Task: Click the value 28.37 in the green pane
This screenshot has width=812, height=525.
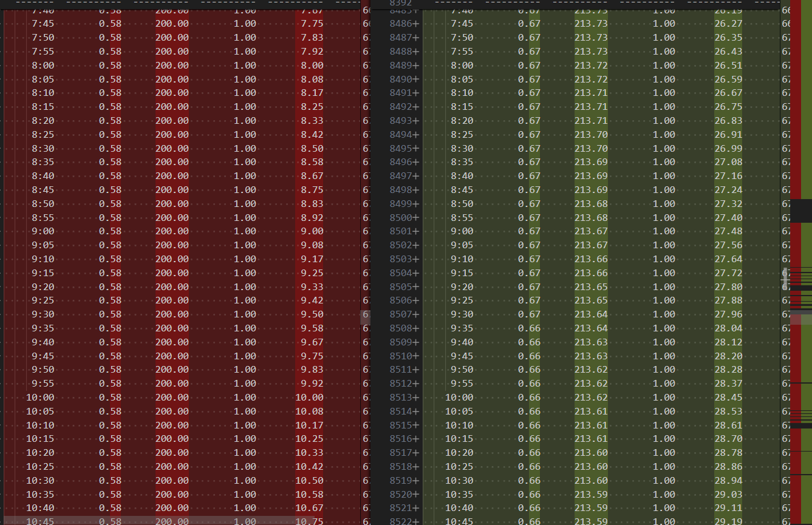Action: (728, 384)
